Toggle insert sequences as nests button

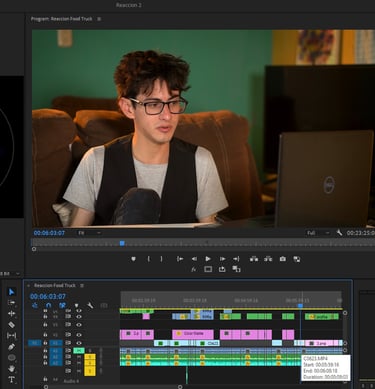pyautogui.click(x=35, y=305)
